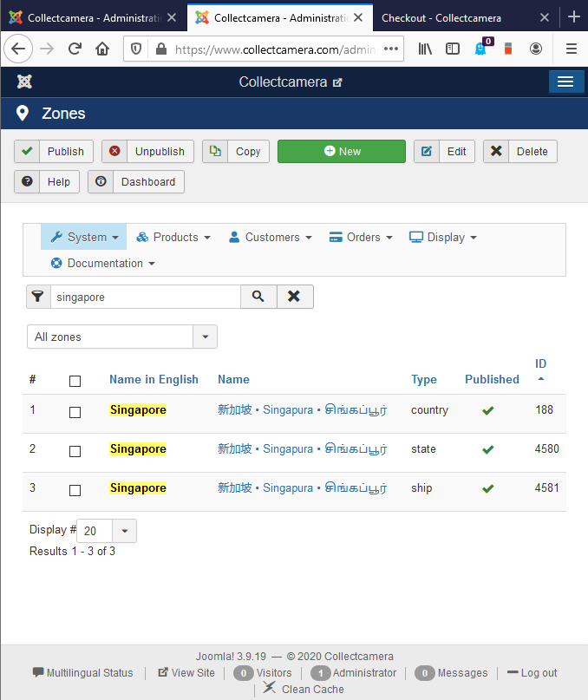
Task: Click the green New button
Action: click(342, 151)
